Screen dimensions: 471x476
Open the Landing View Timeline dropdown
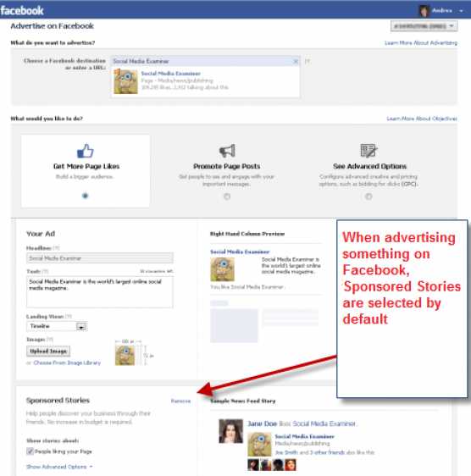57,326
